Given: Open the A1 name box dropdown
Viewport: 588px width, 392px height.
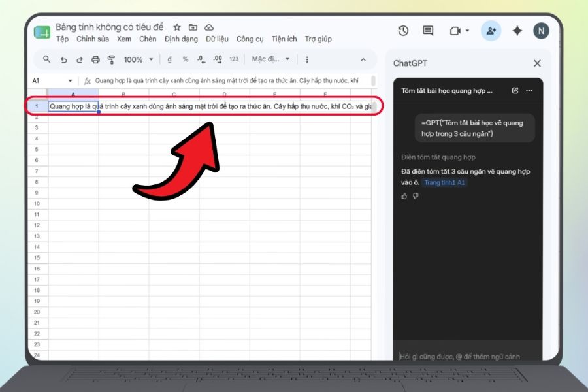Looking at the screenshot, I should click(x=70, y=80).
